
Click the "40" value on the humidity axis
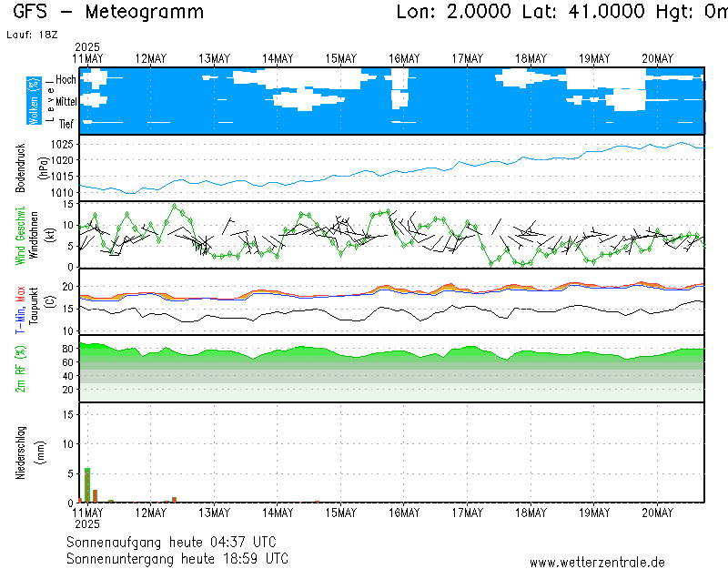(x=67, y=376)
